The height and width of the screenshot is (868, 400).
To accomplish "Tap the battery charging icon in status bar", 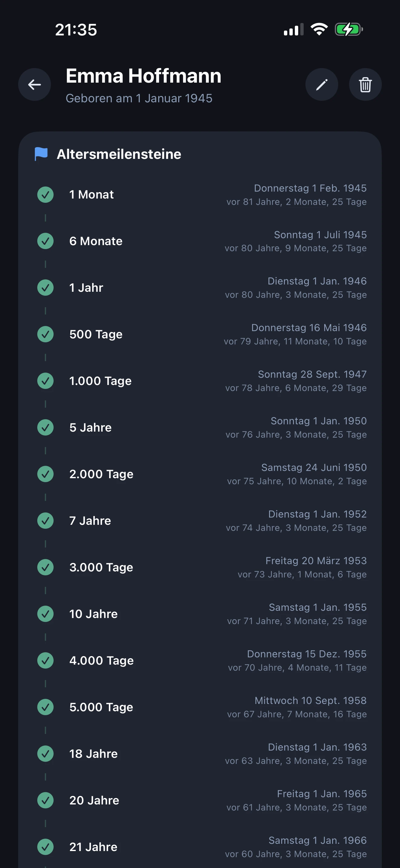I will pyautogui.click(x=348, y=30).
